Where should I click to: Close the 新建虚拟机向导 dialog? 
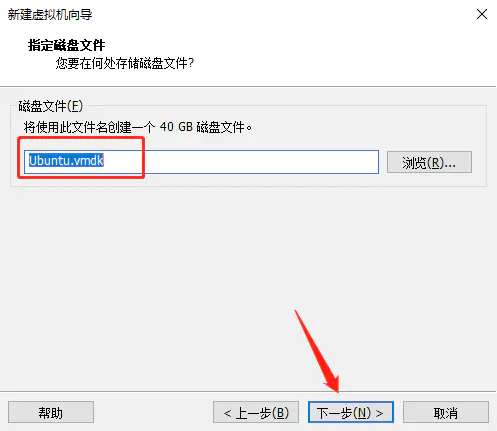482,14
